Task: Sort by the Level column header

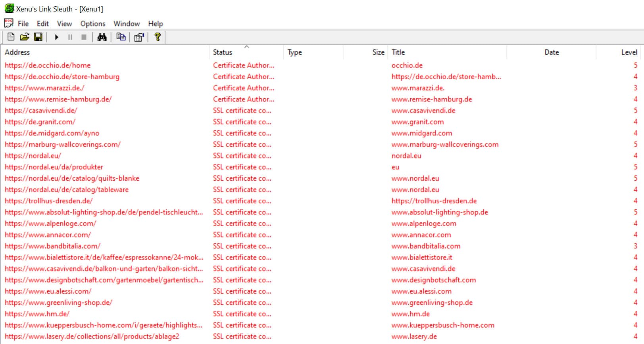Action: point(620,52)
